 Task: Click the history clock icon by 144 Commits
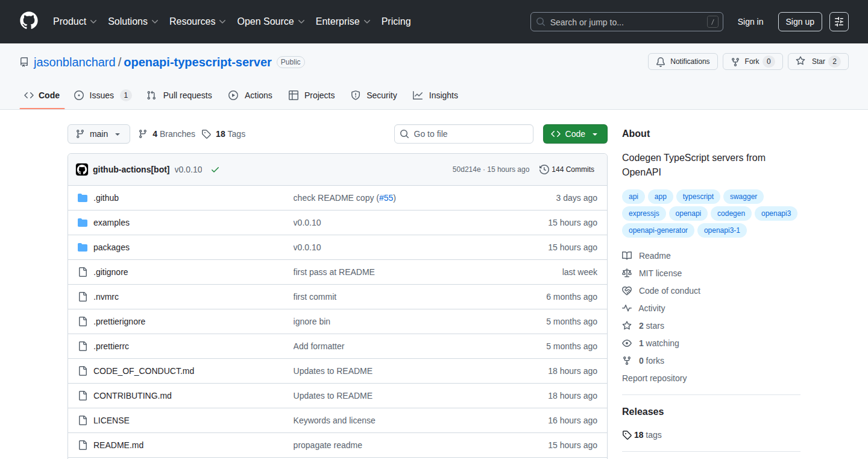(x=544, y=169)
